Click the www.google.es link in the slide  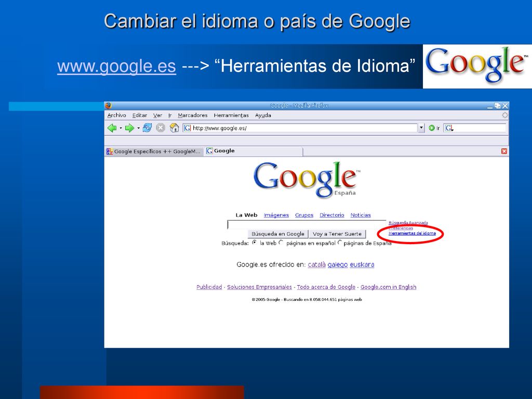116,66
